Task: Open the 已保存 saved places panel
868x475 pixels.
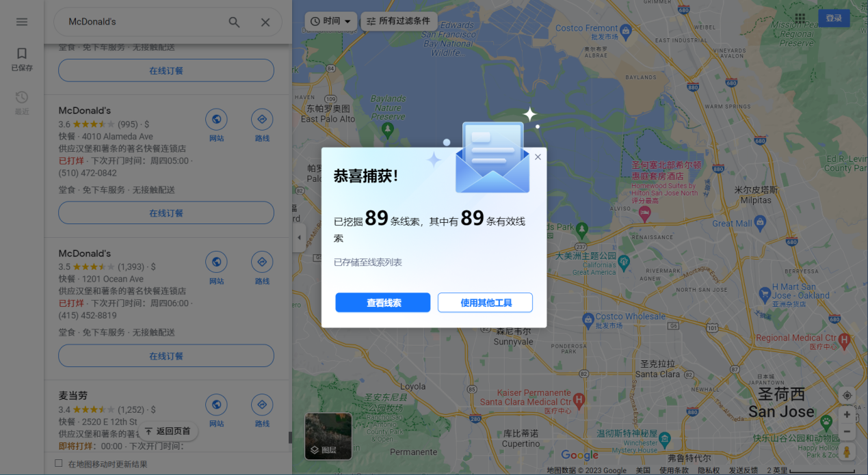Action: tap(22, 59)
